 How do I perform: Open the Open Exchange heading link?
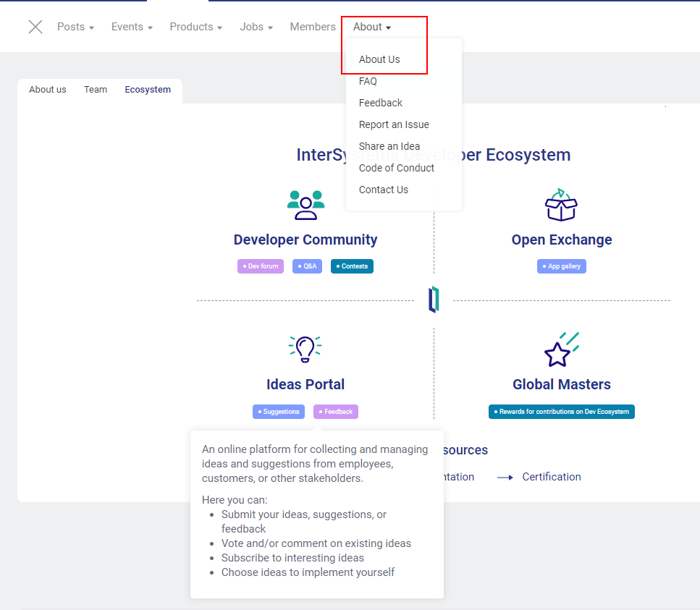point(562,240)
